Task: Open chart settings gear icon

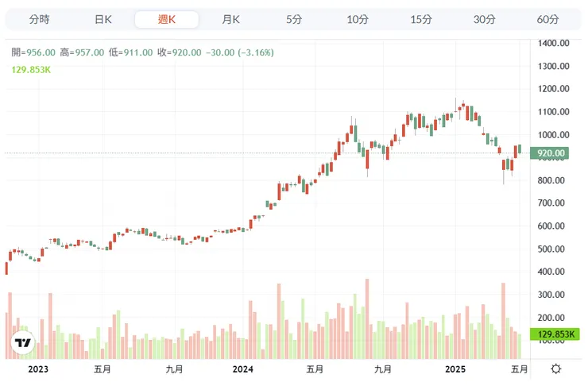Action: [x=555, y=369]
